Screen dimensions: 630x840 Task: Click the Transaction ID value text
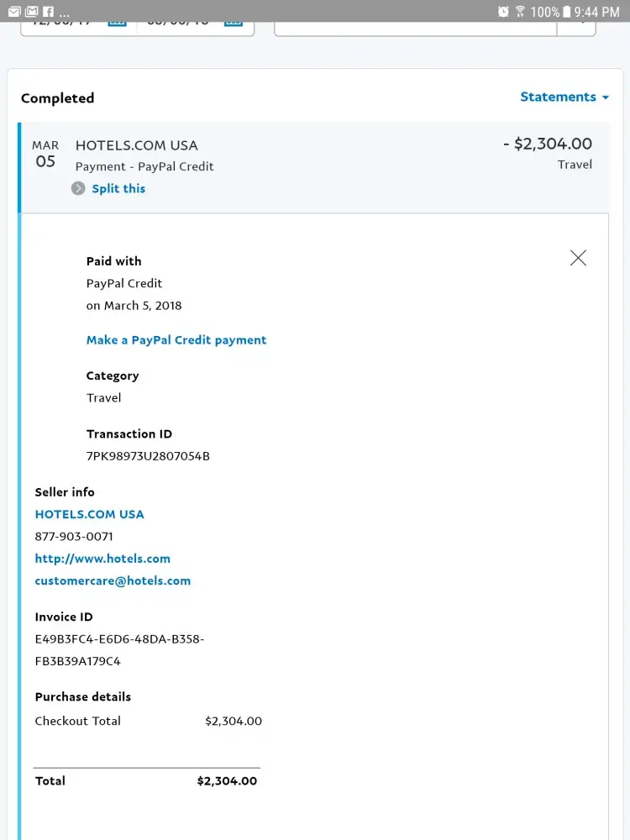(148, 456)
